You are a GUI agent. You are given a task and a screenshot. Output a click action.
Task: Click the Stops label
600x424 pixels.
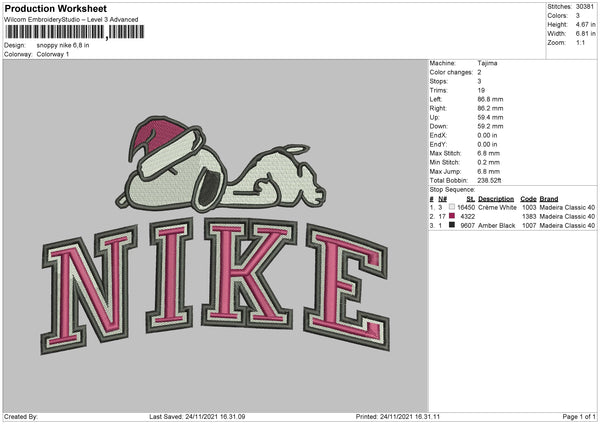tap(439, 81)
